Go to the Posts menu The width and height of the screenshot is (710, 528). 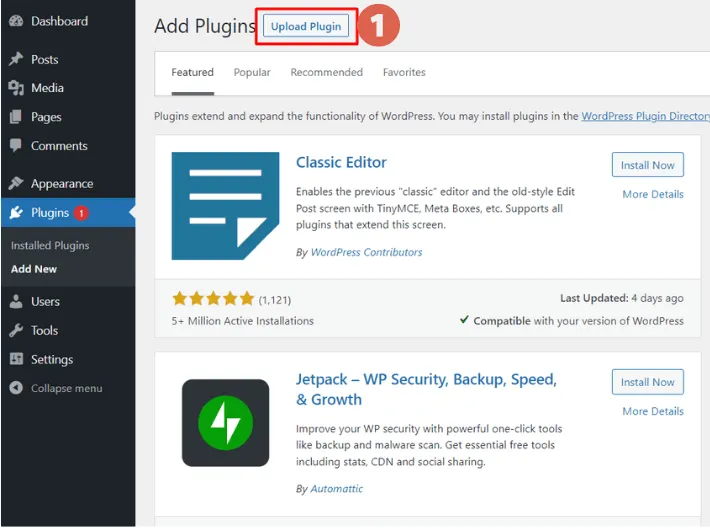pyautogui.click(x=68, y=59)
